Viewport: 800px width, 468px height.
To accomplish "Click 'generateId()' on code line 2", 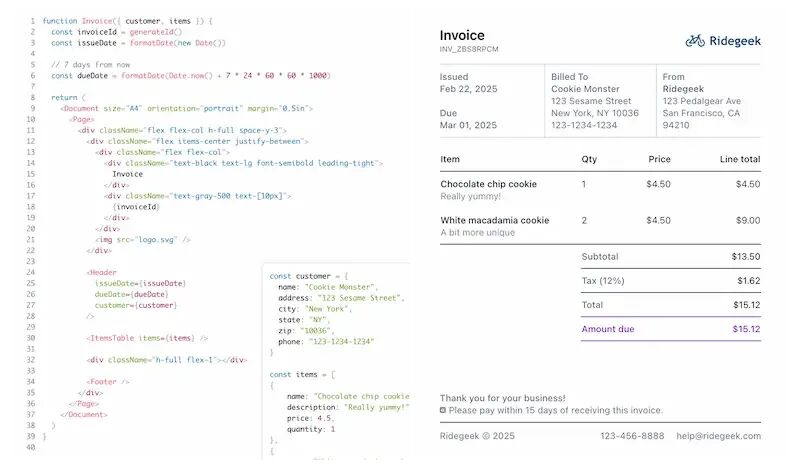I will coord(156,32).
